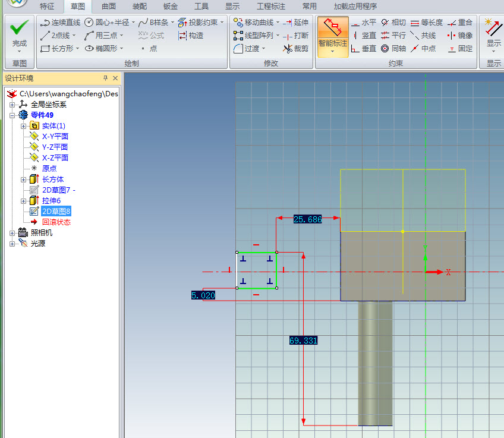Select 2D草图8 in the design tree
Image resolution: width=504 pixels, height=438 pixels.
point(56,212)
